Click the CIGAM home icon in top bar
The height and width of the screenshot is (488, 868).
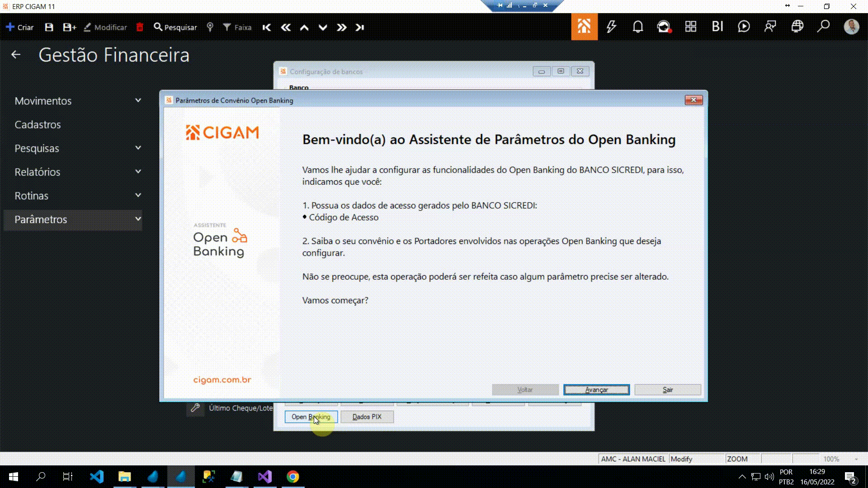[584, 27]
